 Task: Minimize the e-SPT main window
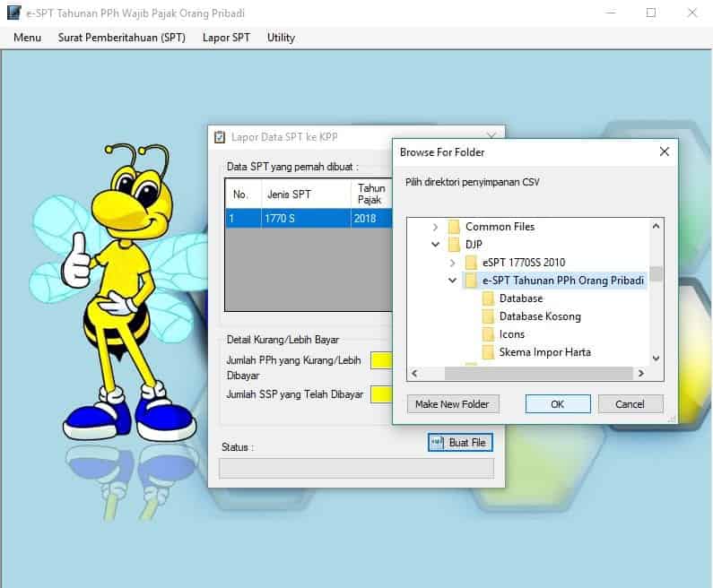[x=611, y=13]
